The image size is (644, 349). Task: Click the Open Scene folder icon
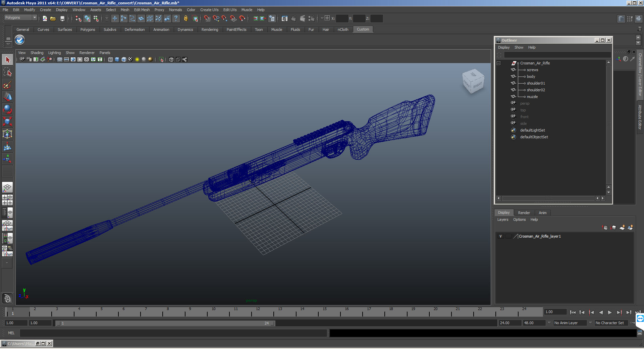(53, 19)
